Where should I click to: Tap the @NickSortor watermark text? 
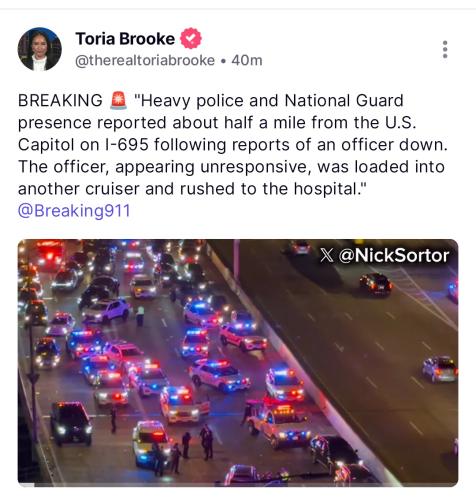394,256
